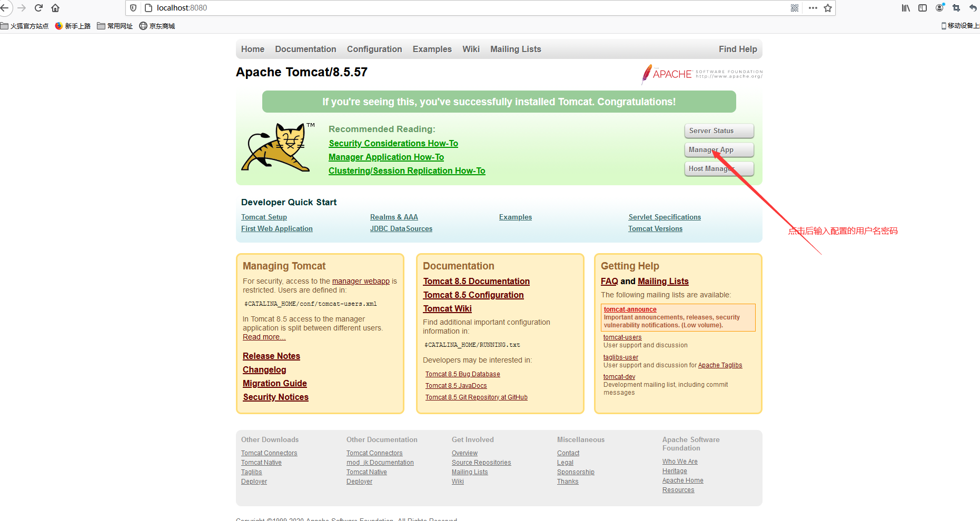Open the Configuration nav item
The height and width of the screenshot is (521, 980).
tap(374, 49)
